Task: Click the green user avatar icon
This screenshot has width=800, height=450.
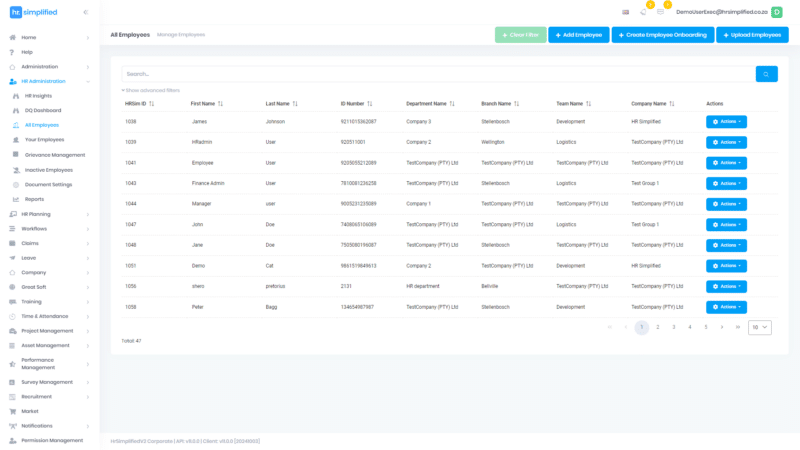Action: pyautogui.click(x=777, y=12)
